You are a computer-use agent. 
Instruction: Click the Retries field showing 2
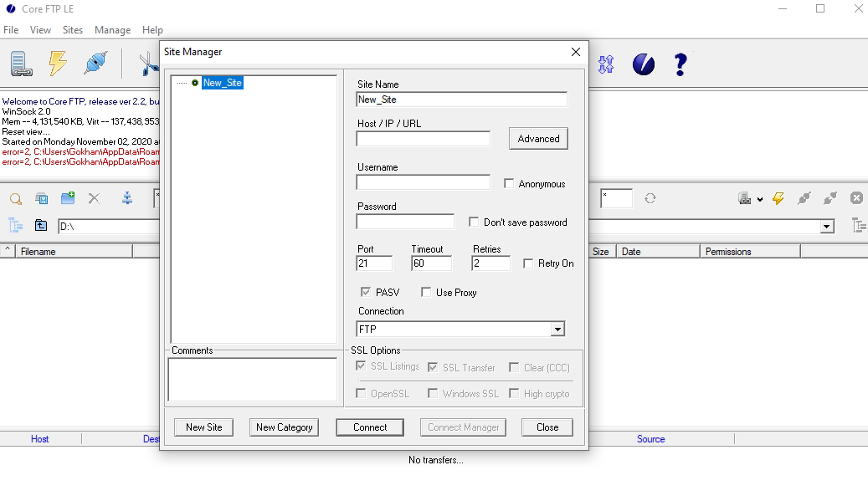[x=491, y=263]
